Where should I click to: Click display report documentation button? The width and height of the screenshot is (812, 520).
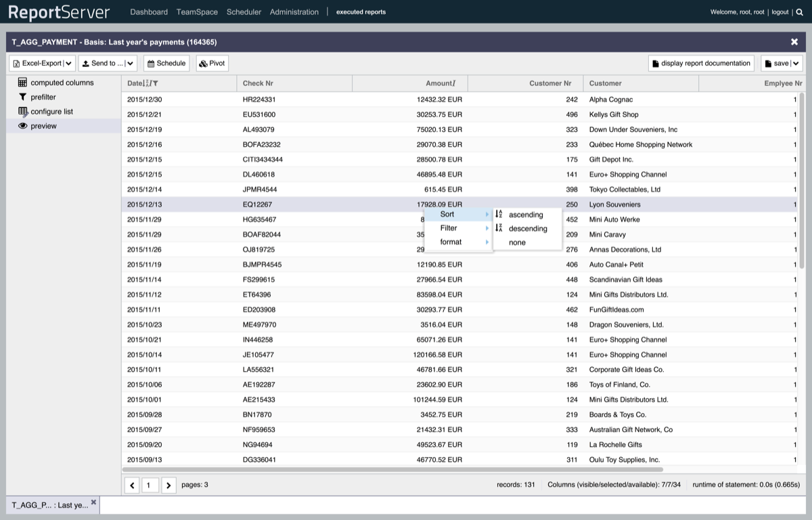click(x=701, y=64)
